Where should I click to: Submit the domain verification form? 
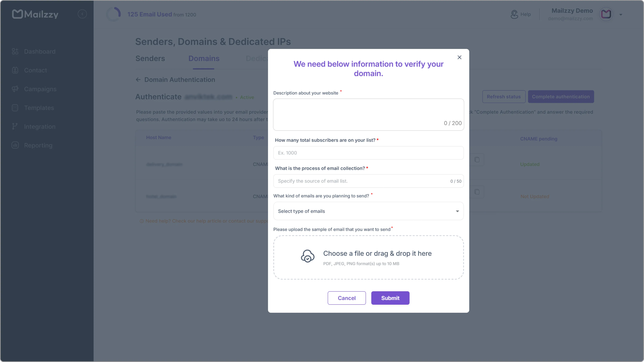point(390,298)
